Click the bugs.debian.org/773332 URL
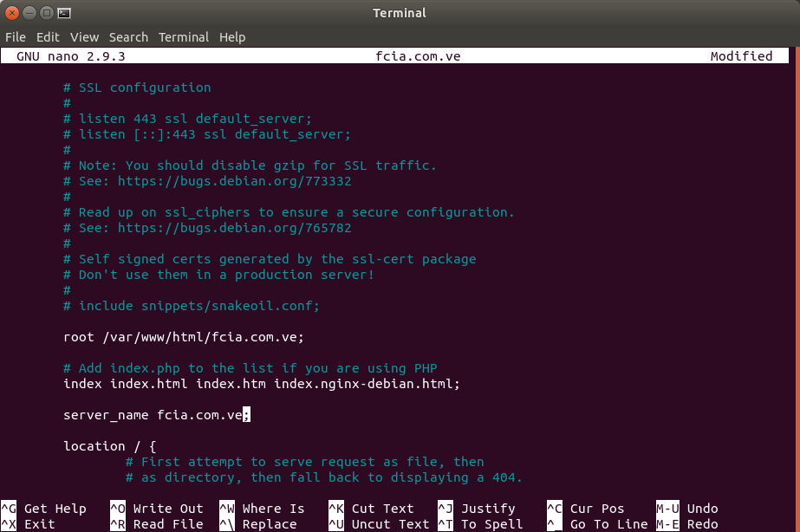This screenshot has width=800, height=532. click(x=234, y=182)
